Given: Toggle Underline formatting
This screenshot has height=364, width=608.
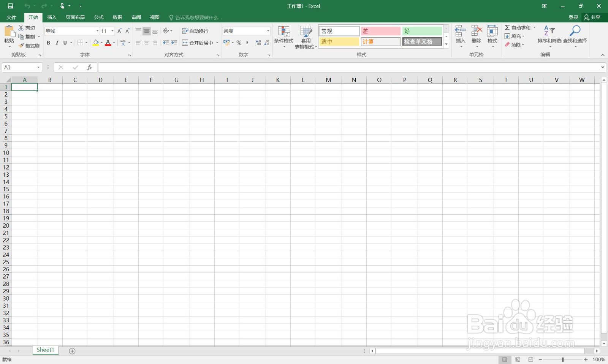Looking at the screenshot, I should tap(65, 43).
